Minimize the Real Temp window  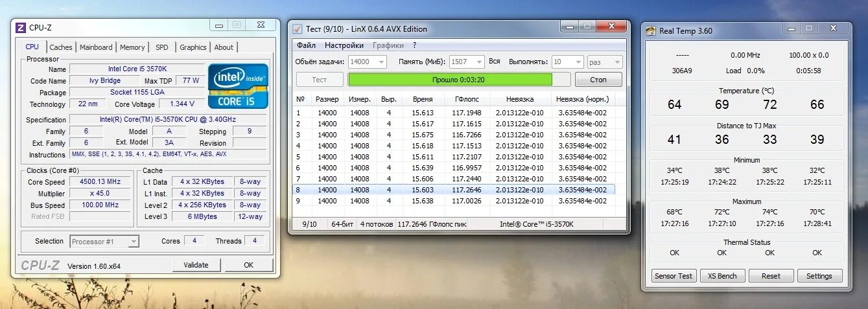792,28
